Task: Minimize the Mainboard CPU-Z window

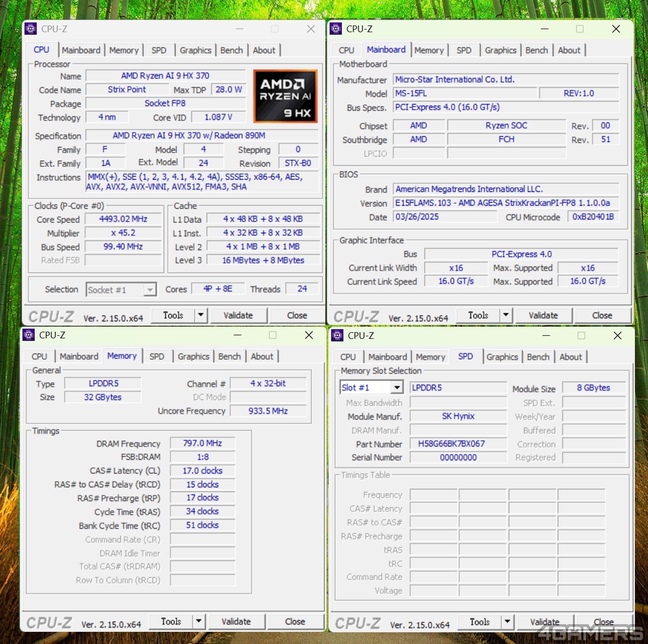Action: click(544, 29)
